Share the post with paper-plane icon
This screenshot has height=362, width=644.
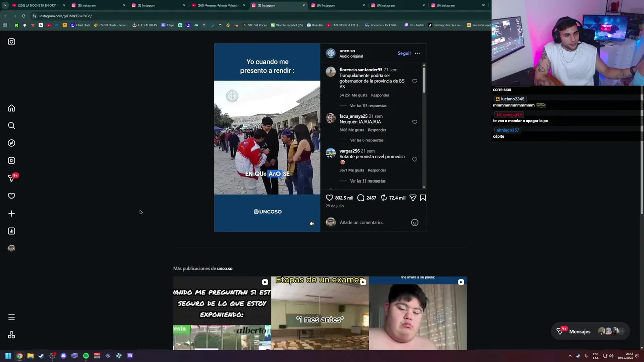coord(413,198)
